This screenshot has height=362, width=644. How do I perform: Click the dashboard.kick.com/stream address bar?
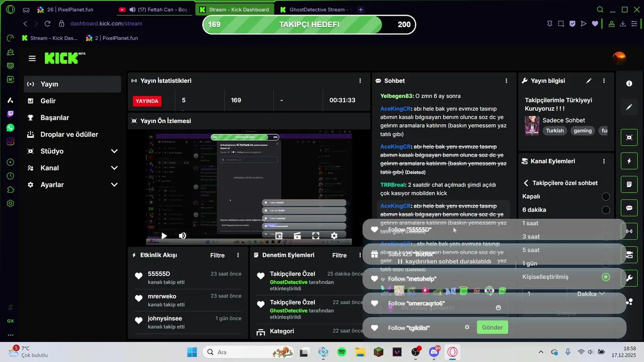click(x=106, y=24)
